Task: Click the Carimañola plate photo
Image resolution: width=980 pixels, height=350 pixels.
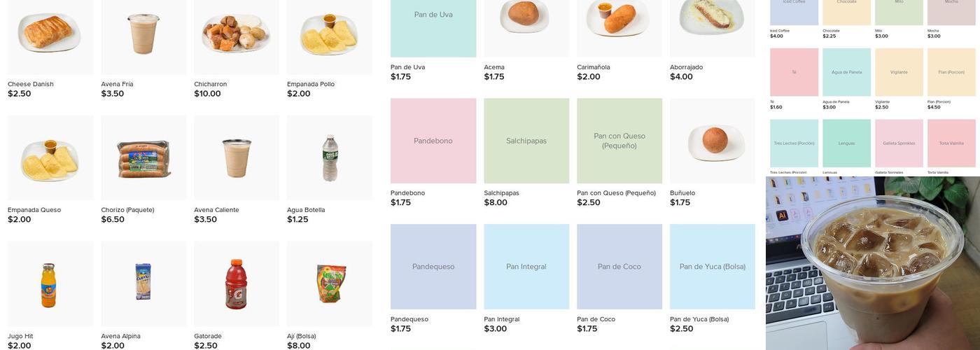Action: point(619,21)
